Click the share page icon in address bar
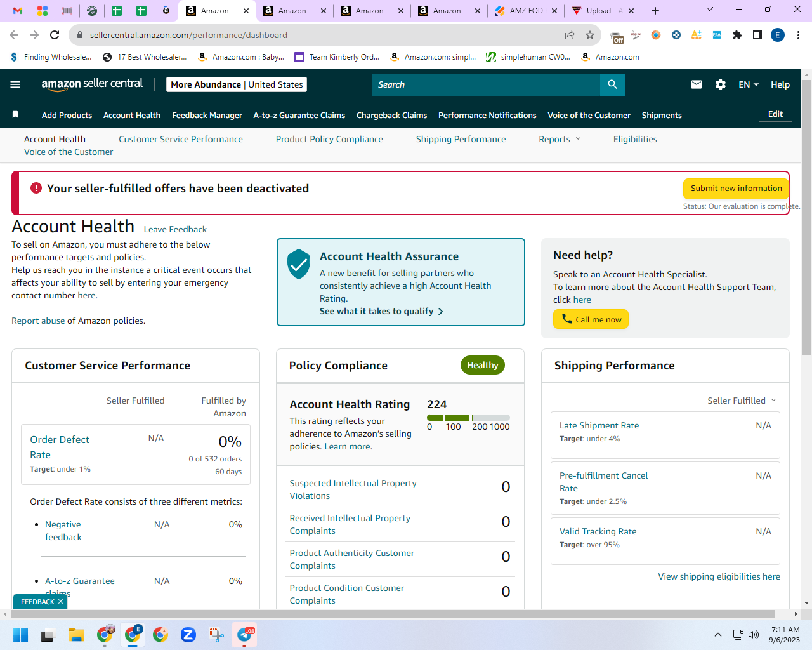812x650 pixels. coord(570,35)
